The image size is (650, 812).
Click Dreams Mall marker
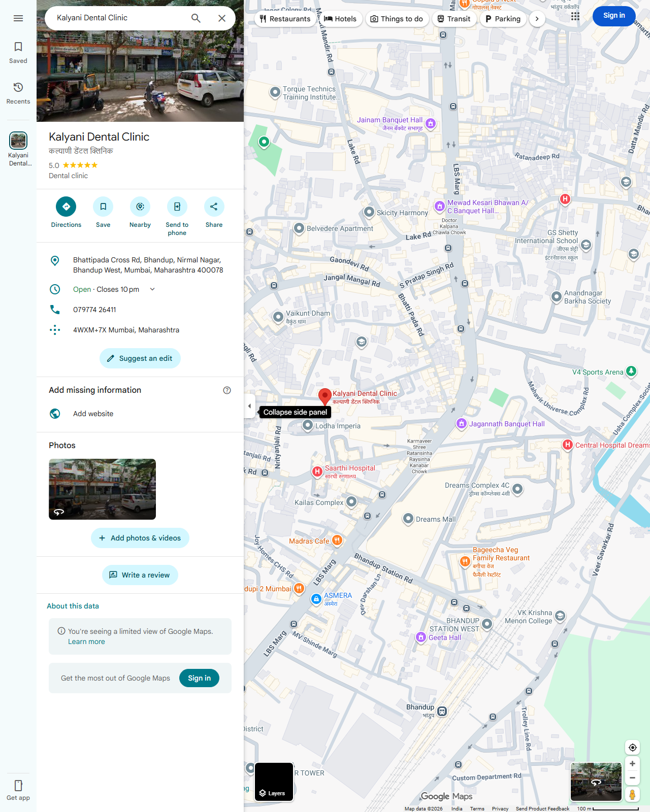coord(408,519)
